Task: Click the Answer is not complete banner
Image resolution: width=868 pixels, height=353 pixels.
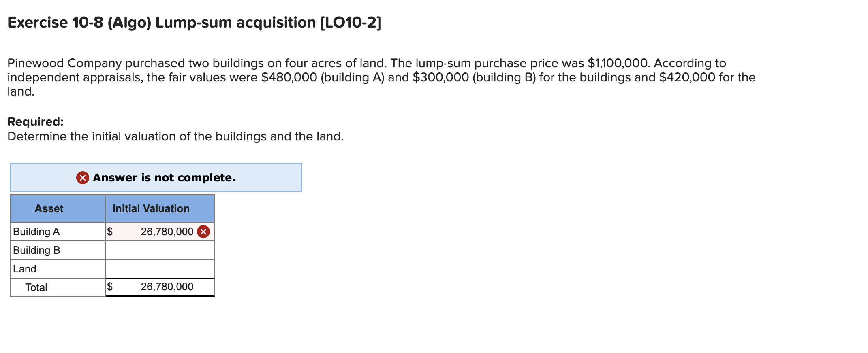Action: coord(156,177)
